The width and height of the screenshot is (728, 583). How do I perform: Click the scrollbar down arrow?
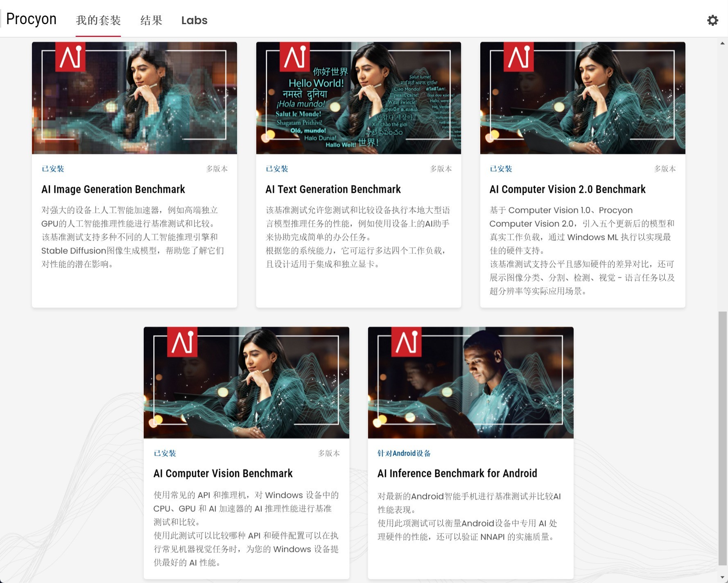pos(723,578)
